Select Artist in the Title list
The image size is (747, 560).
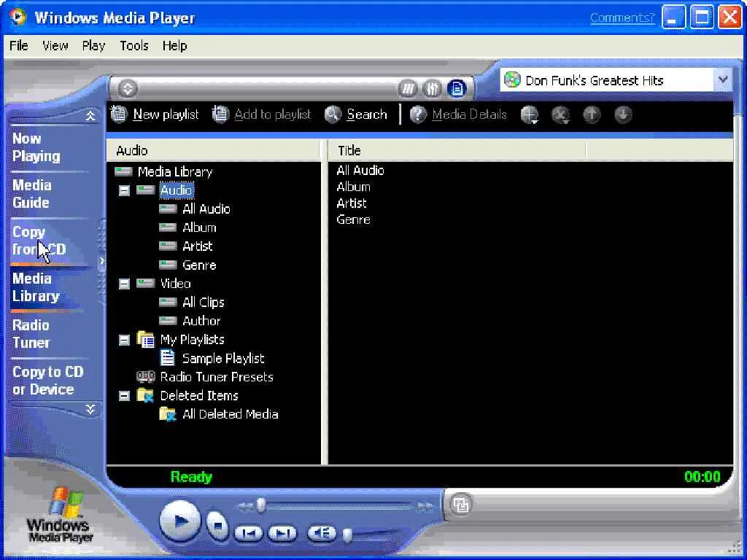352,203
